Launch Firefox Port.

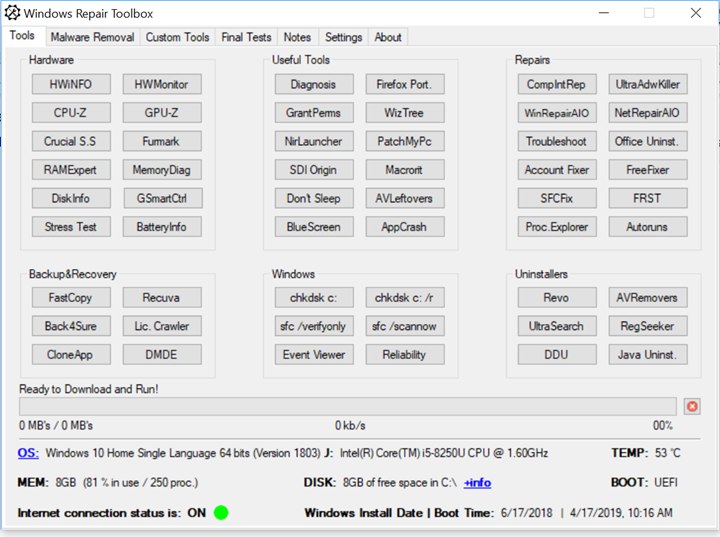pyautogui.click(x=405, y=85)
